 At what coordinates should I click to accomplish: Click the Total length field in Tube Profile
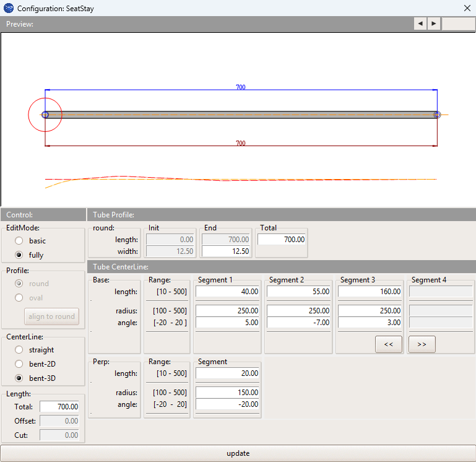tap(282, 239)
